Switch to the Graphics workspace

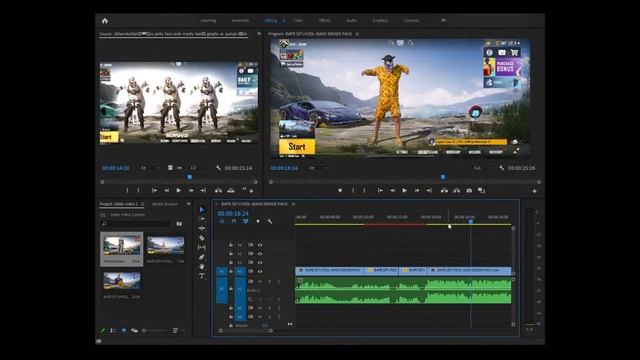point(380,20)
